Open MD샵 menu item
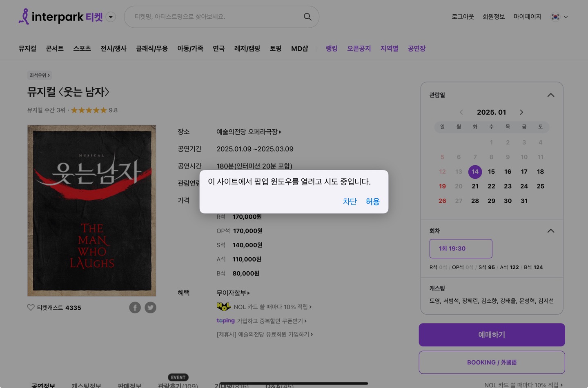588x388 pixels. pos(300,49)
